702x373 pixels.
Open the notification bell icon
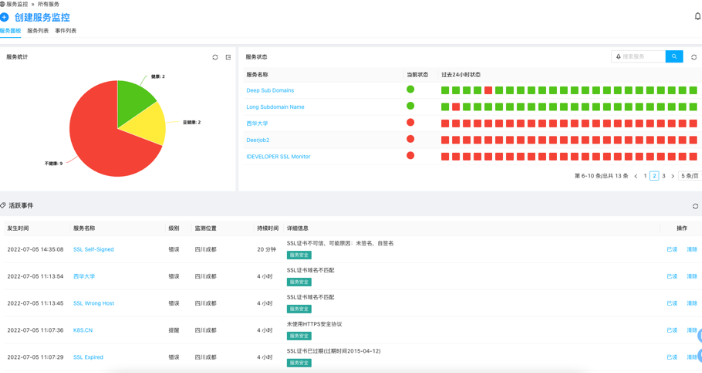pyautogui.click(x=698, y=17)
